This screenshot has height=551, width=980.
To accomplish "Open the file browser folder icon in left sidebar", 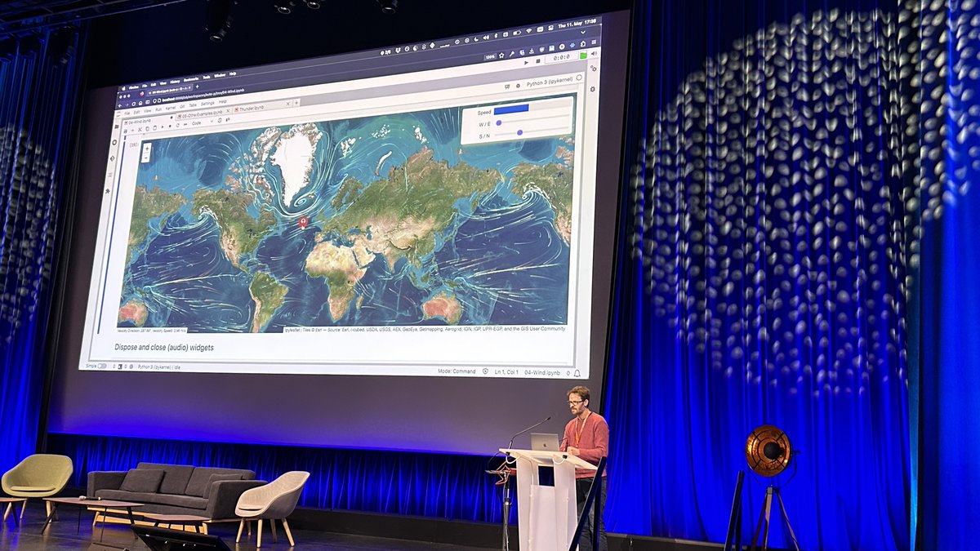I will (116, 127).
